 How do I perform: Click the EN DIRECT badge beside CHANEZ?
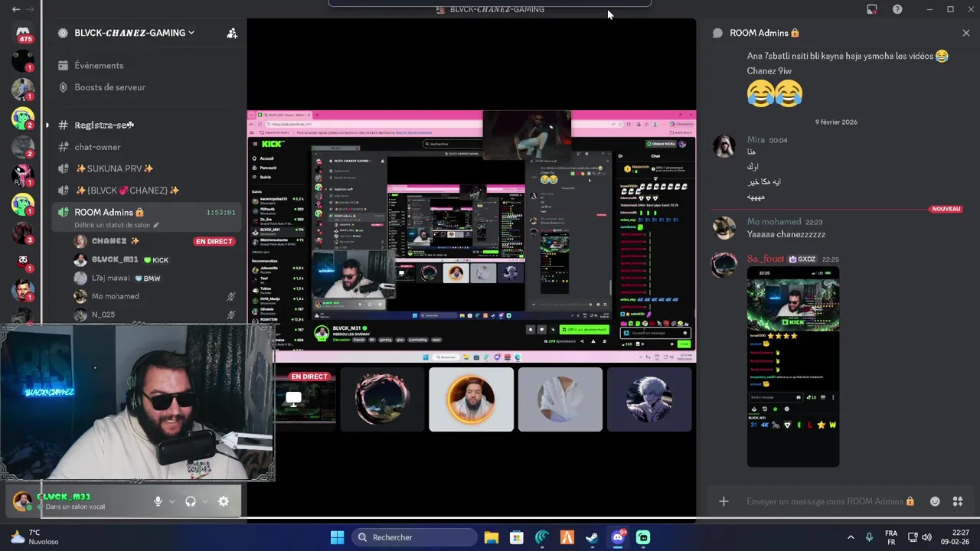pyautogui.click(x=214, y=241)
